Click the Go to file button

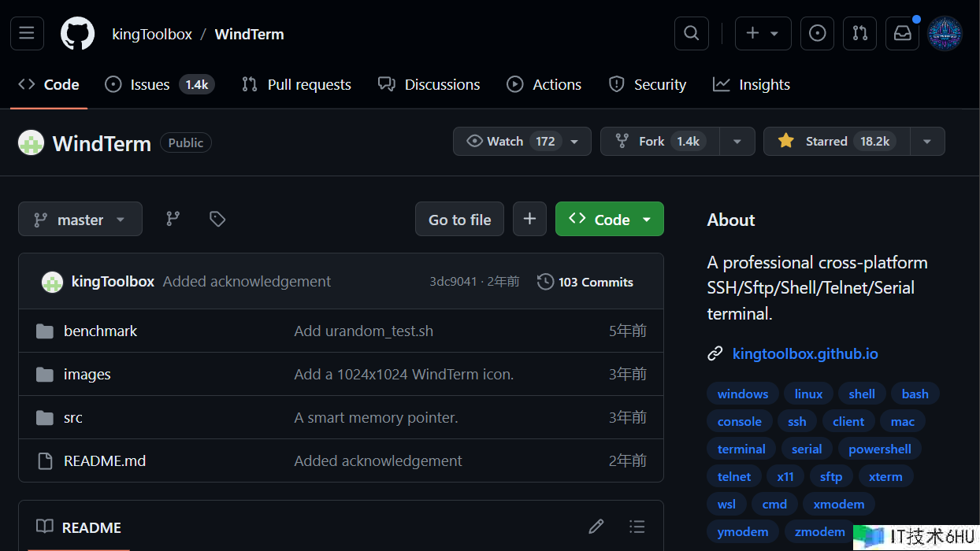click(459, 220)
